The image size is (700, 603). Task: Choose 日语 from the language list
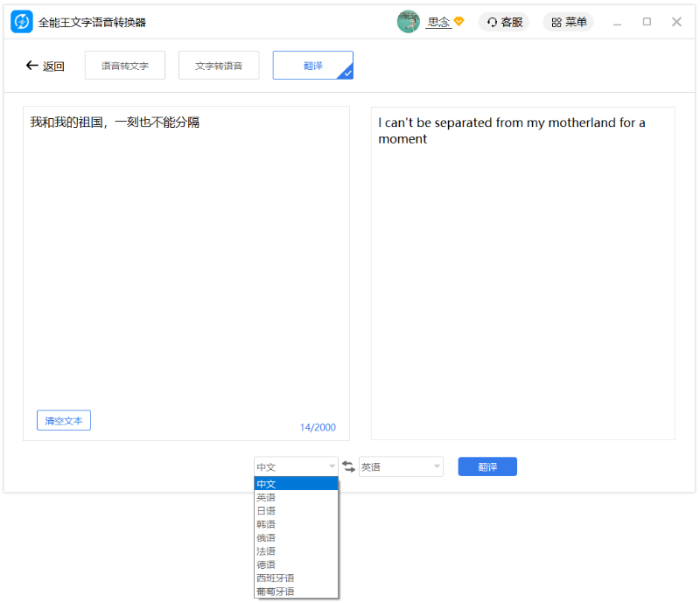click(x=266, y=511)
